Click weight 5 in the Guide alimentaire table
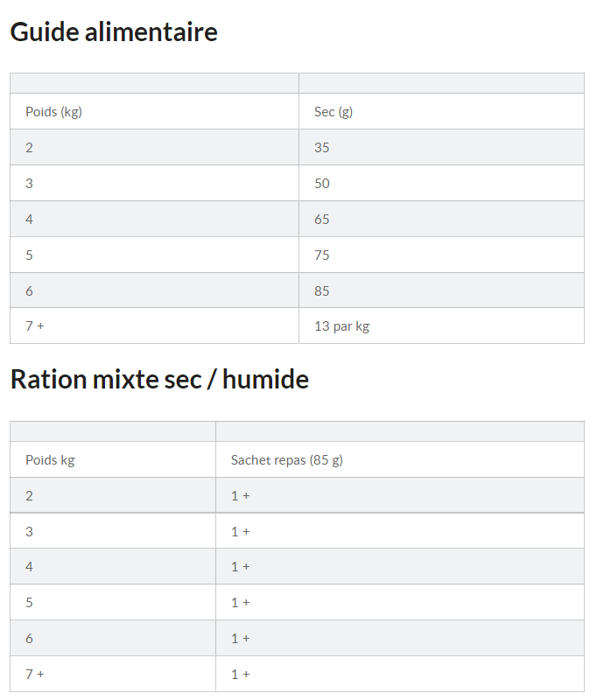The image size is (597, 700). pos(29,255)
